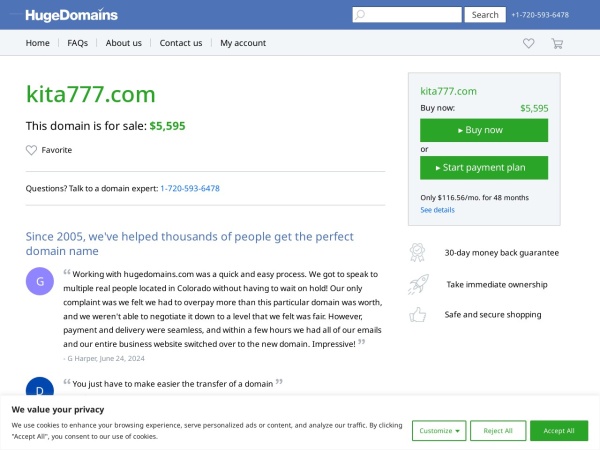Click the domain search input field

407,15
